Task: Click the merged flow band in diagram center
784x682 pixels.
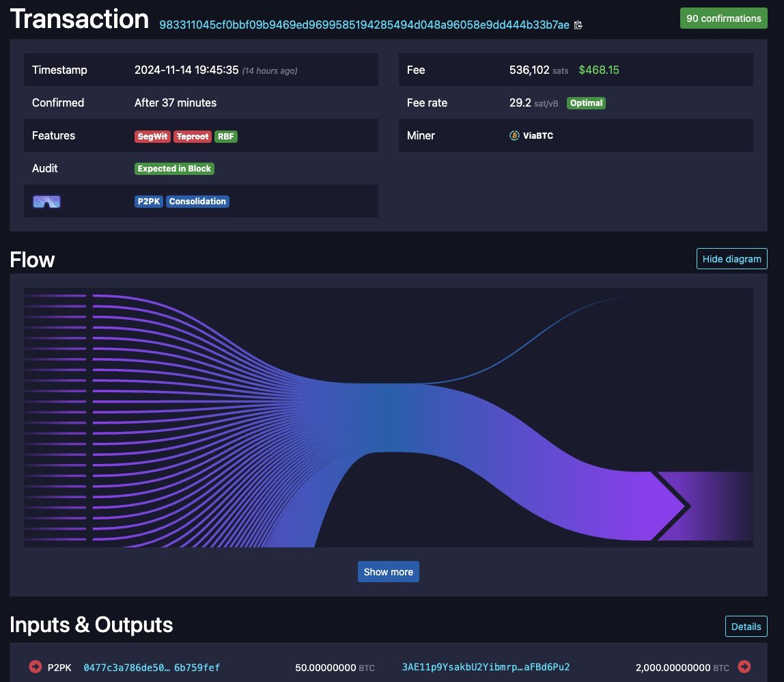Action: pyautogui.click(x=390, y=418)
